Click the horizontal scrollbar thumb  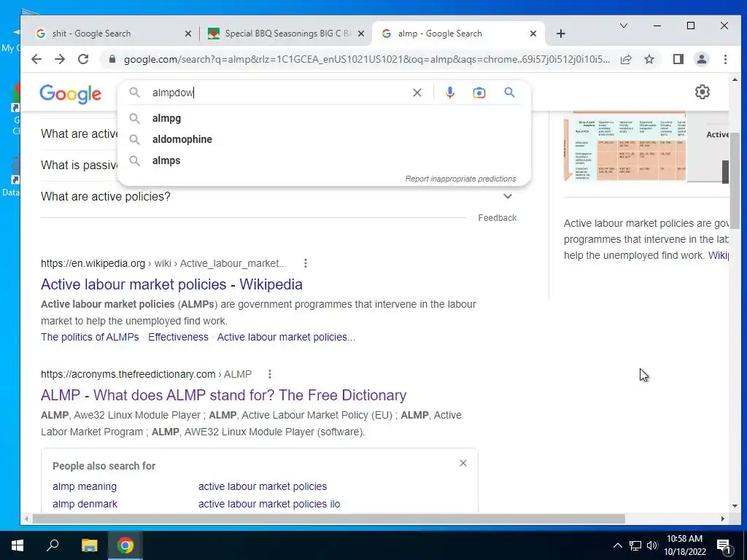click(x=329, y=519)
